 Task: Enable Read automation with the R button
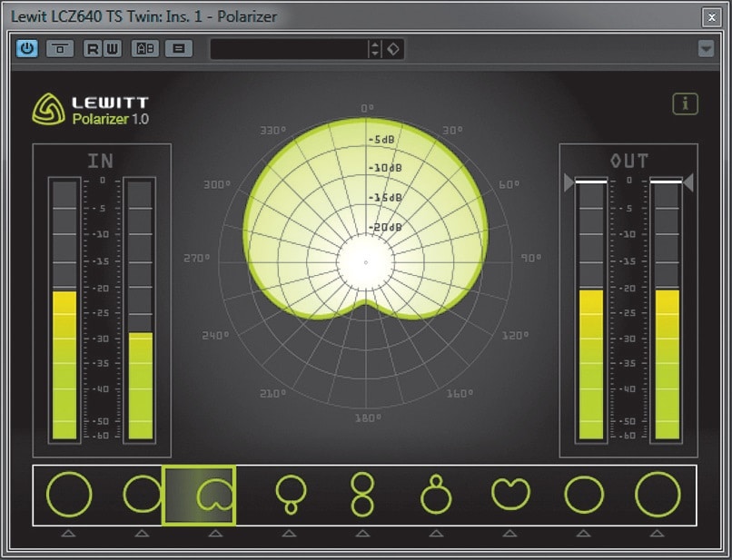coord(93,48)
